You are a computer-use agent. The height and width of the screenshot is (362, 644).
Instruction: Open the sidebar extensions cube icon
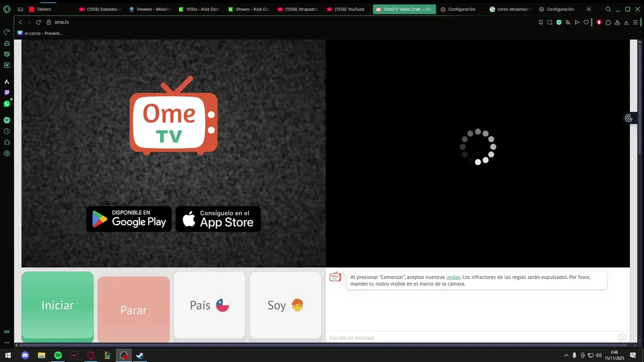[x=7, y=142]
